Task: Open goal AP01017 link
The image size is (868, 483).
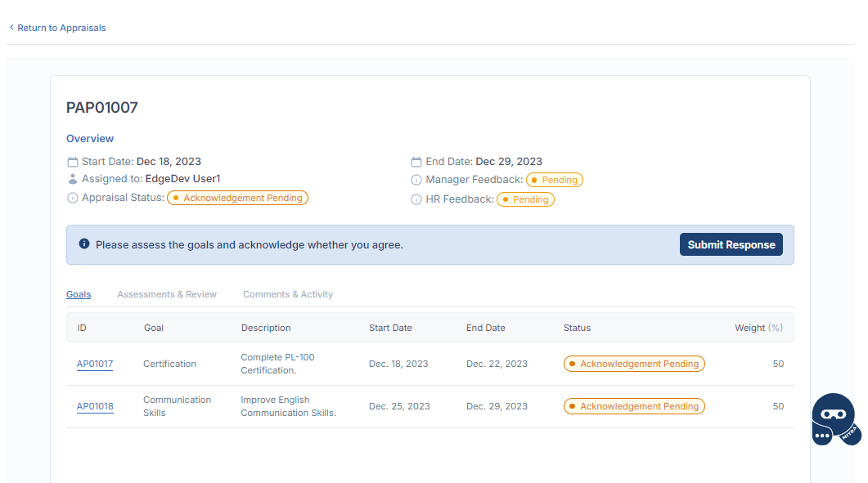Action: 95,364
